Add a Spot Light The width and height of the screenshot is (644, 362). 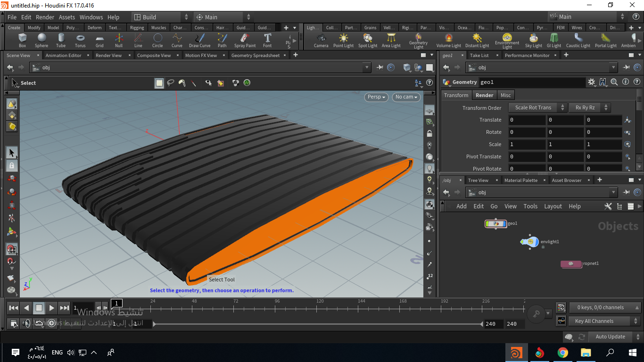[368, 41]
